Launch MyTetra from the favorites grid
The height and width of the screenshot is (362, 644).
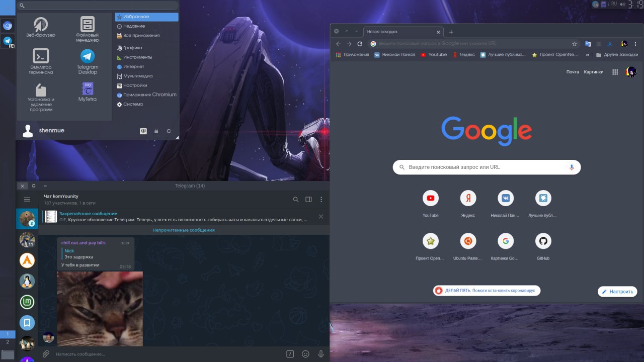pos(88,92)
